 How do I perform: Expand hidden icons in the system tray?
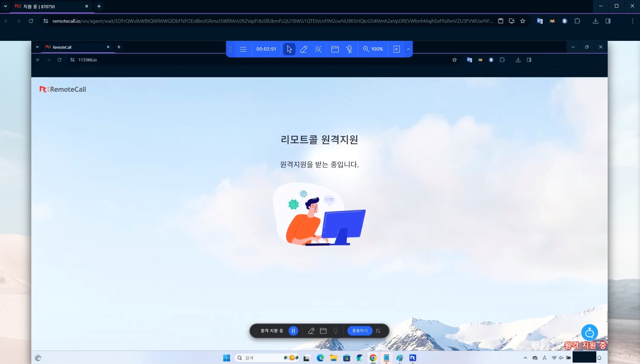coord(526,358)
